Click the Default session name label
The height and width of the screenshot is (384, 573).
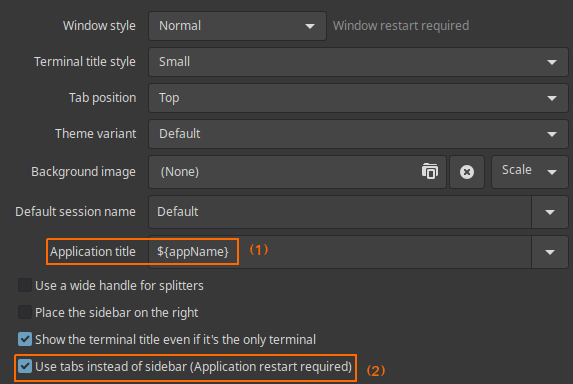tap(75, 212)
